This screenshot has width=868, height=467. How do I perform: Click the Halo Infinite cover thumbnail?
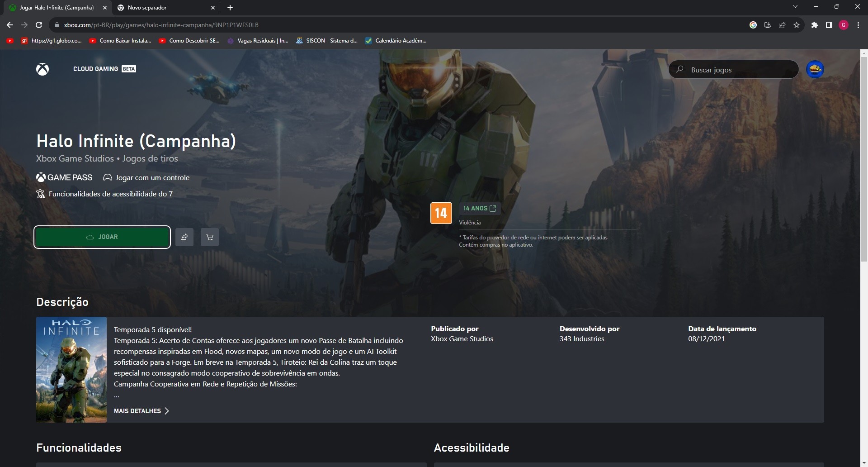tap(71, 370)
